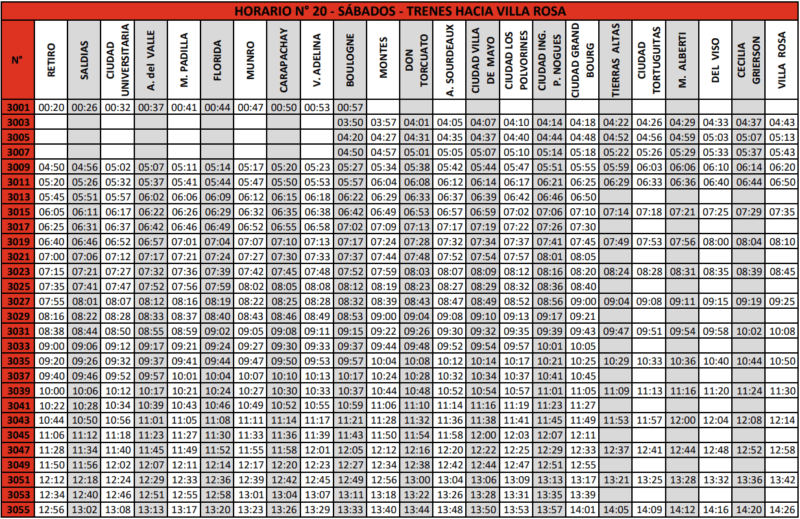
Task: Select the CECILIA GRIERSON column header
Action: (749, 60)
